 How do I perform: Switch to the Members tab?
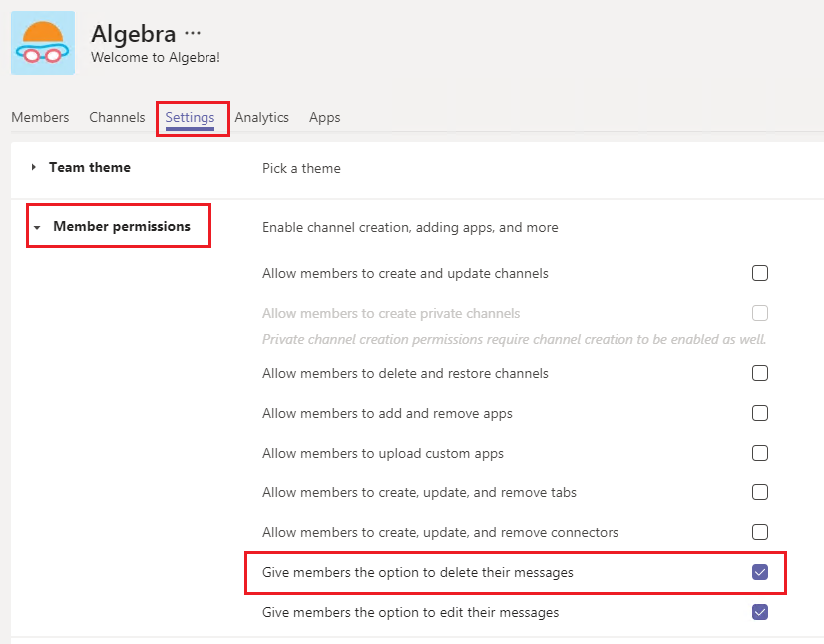coord(40,117)
